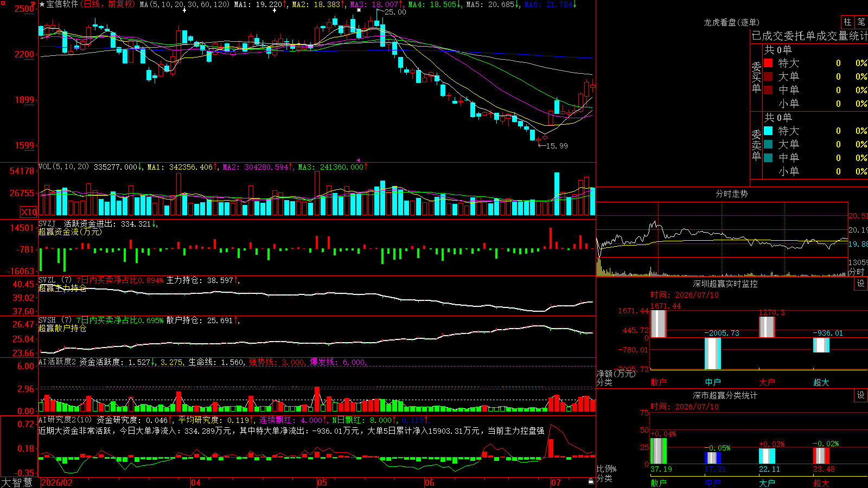This screenshot has height=488, width=868.
Task: Click the magenta triangle marker above volume
Action: tap(358, 160)
